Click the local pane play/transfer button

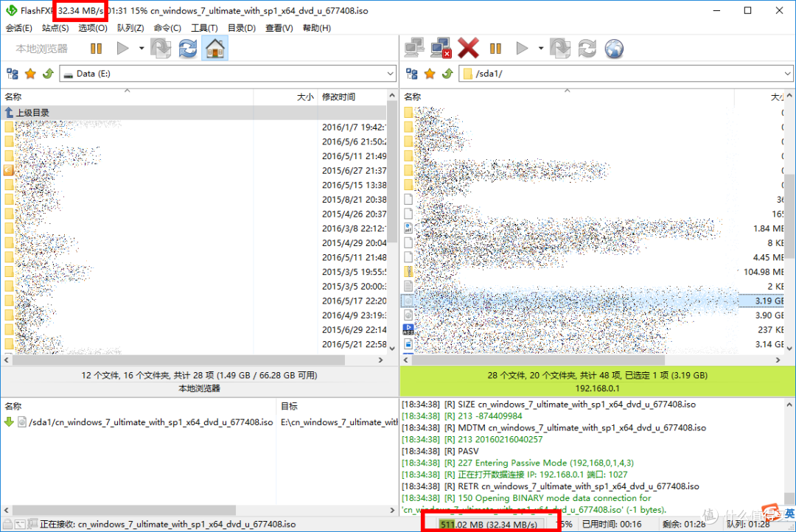click(x=122, y=49)
